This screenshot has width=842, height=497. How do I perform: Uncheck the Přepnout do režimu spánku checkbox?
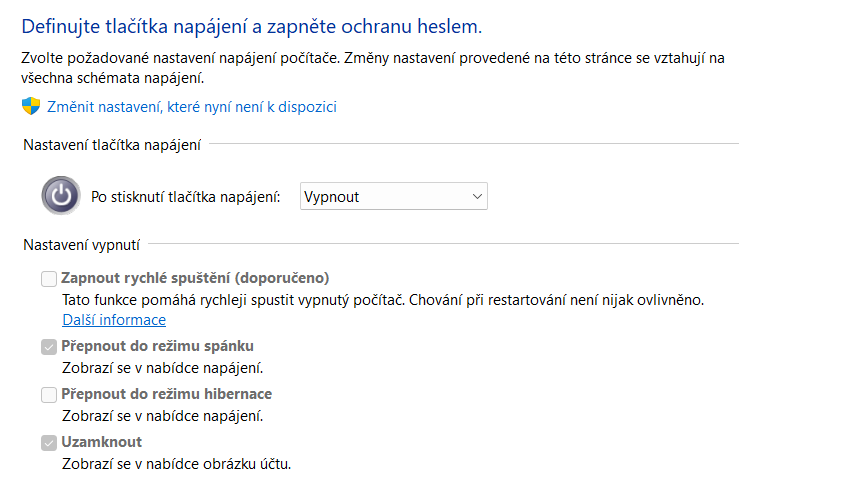(49, 346)
